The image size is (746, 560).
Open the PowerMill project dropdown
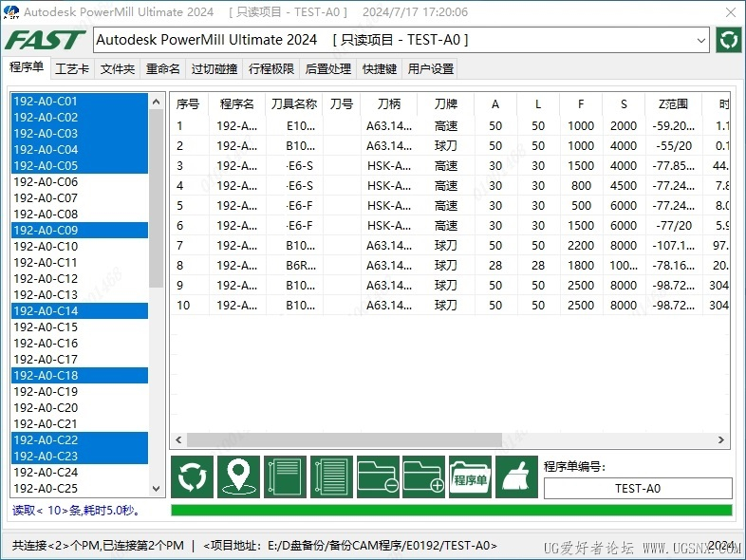pos(701,40)
